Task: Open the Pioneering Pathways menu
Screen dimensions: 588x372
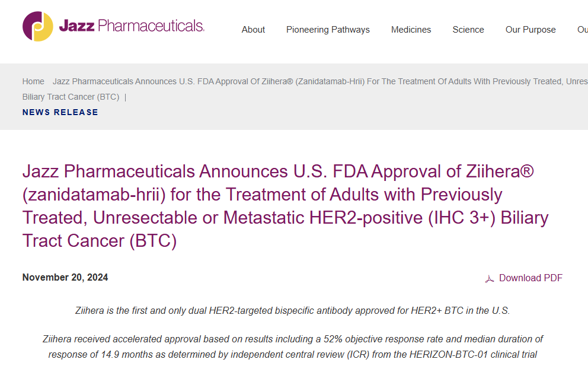Action: (x=328, y=30)
